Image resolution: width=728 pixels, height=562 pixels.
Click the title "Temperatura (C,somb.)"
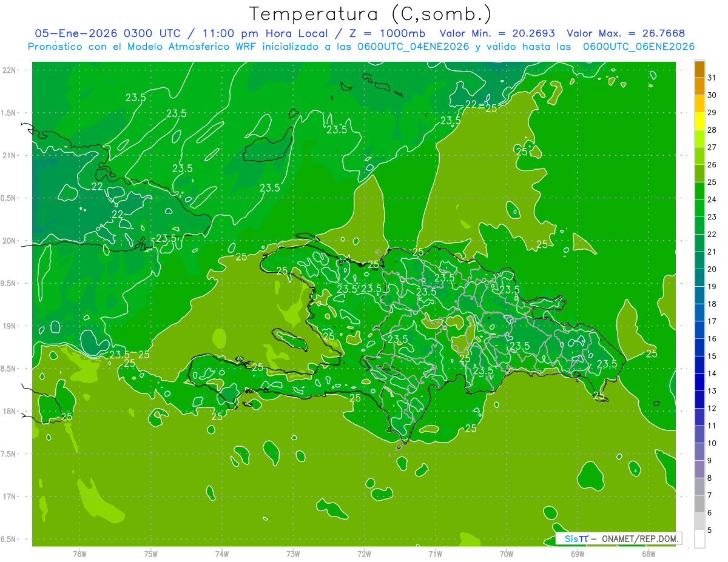pyautogui.click(x=371, y=14)
